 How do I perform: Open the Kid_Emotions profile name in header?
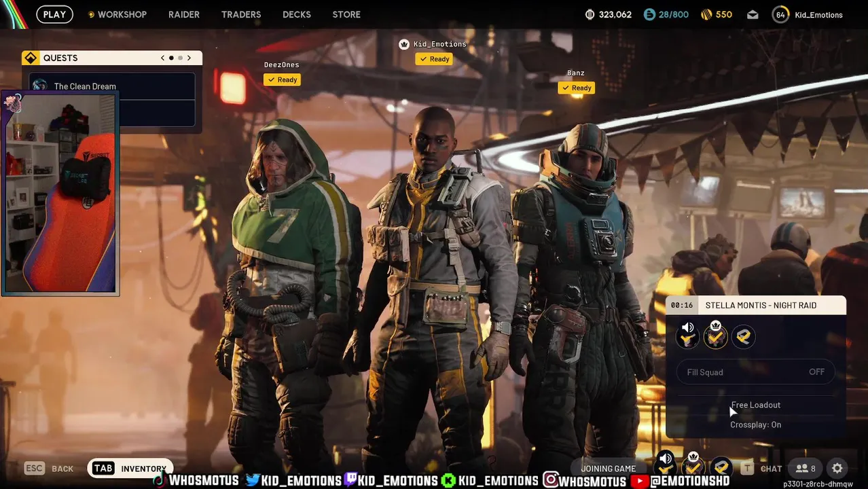[818, 15]
